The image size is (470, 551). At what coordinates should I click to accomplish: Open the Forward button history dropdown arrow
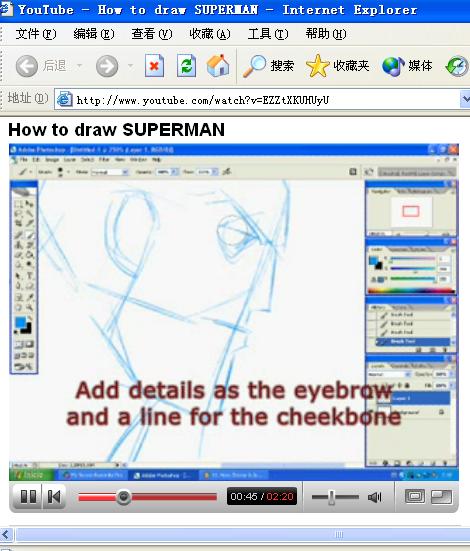click(130, 66)
